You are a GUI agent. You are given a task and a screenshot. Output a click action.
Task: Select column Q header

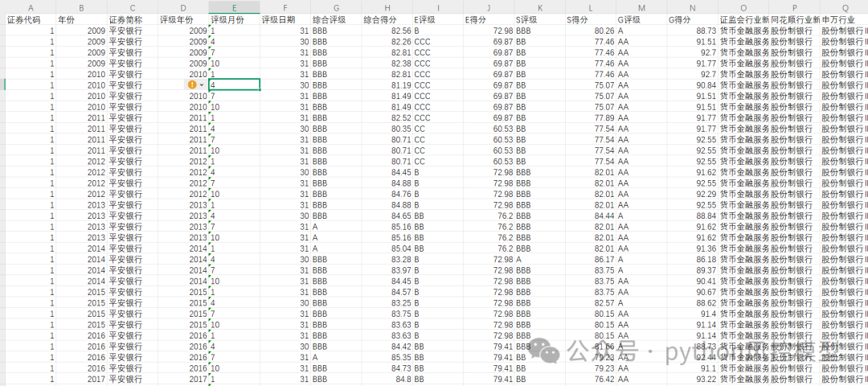[x=844, y=8]
